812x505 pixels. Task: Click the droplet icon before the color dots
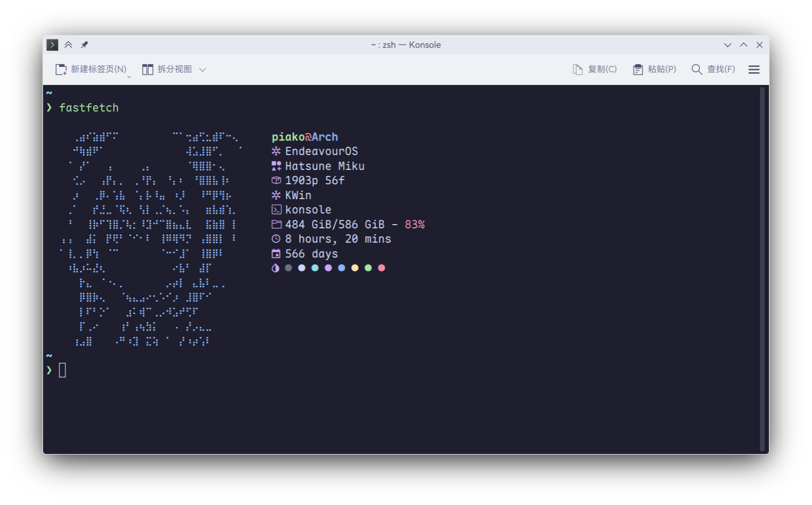click(275, 268)
